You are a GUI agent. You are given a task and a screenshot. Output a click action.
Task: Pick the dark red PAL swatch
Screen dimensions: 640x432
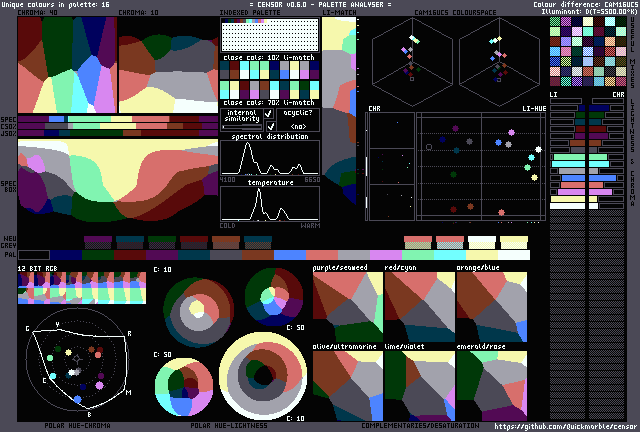(130, 255)
